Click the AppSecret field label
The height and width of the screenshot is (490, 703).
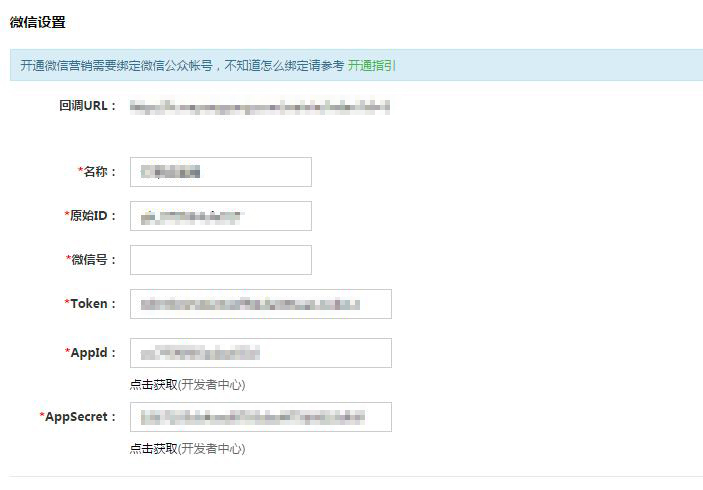pos(79,417)
